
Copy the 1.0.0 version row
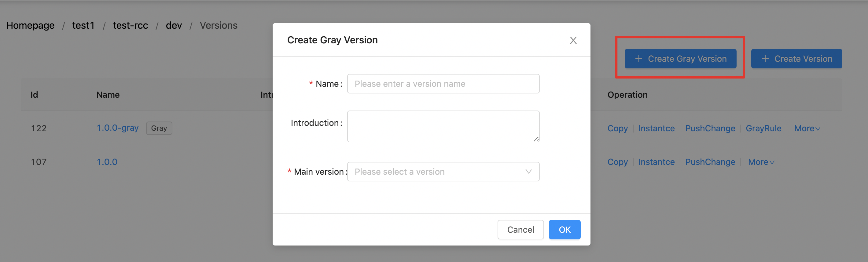617,162
